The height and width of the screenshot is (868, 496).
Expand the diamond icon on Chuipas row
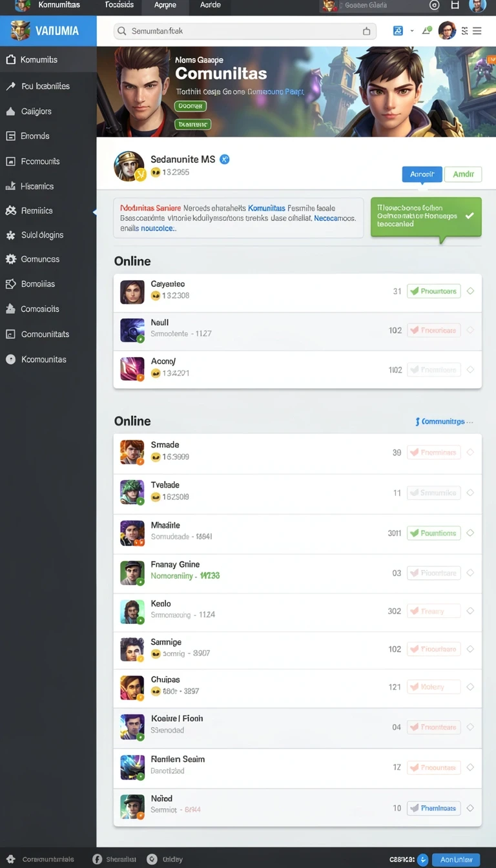click(470, 687)
